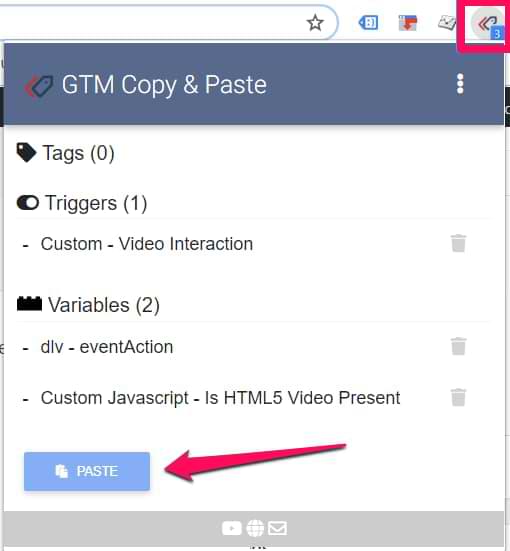
Task: Click the GTM Copy & Paste header logo
Action: pos(39,86)
